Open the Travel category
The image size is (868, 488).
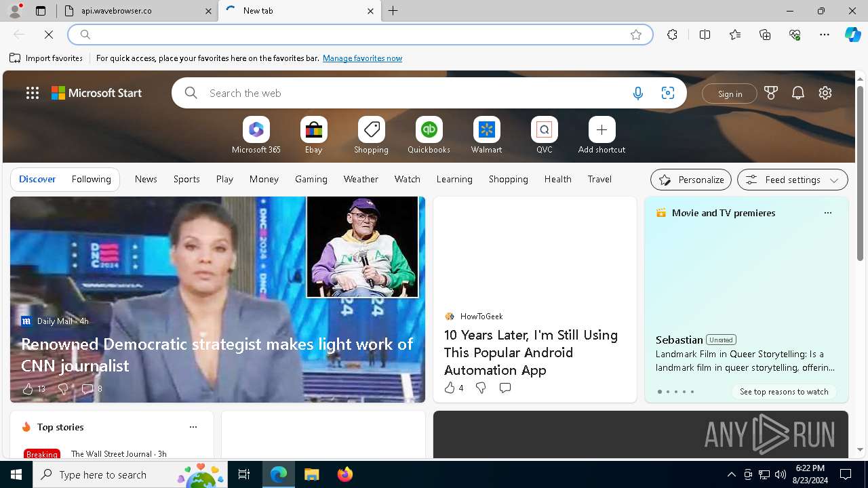tap(599, 179)
